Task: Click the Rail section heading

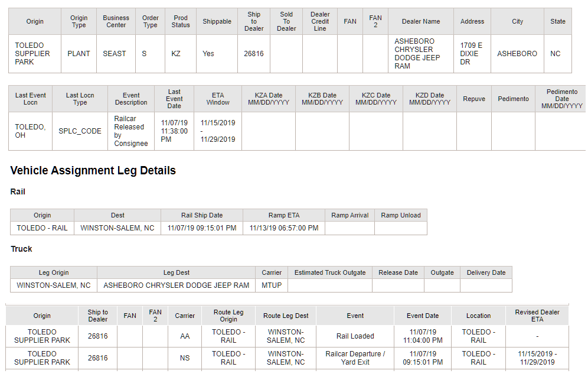Action: point(18,191)
